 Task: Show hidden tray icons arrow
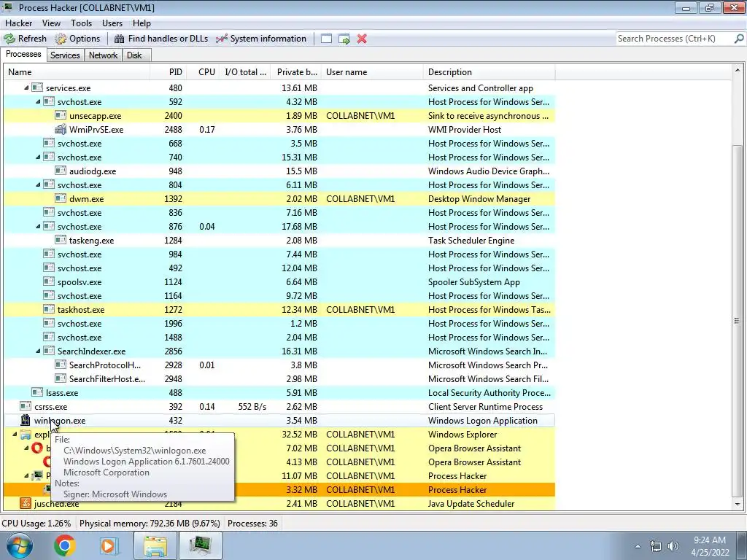pyautogui.click(x=638, y=546)
